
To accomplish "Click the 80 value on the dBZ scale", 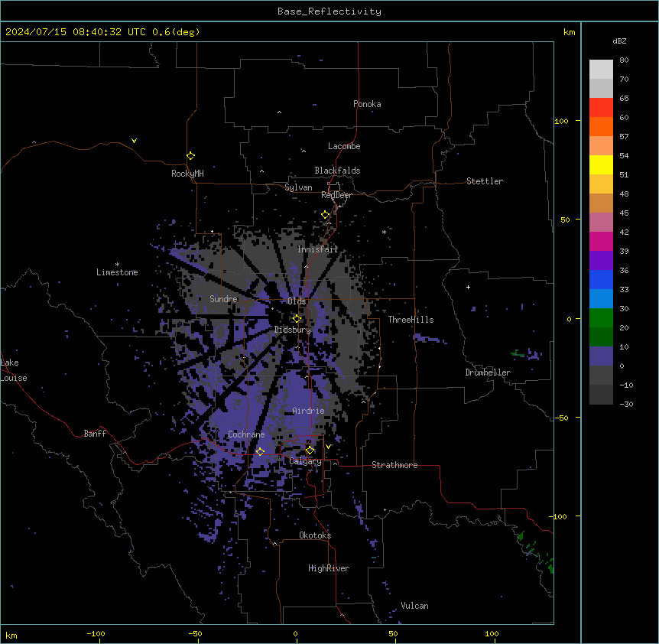I will click(624, 60).
